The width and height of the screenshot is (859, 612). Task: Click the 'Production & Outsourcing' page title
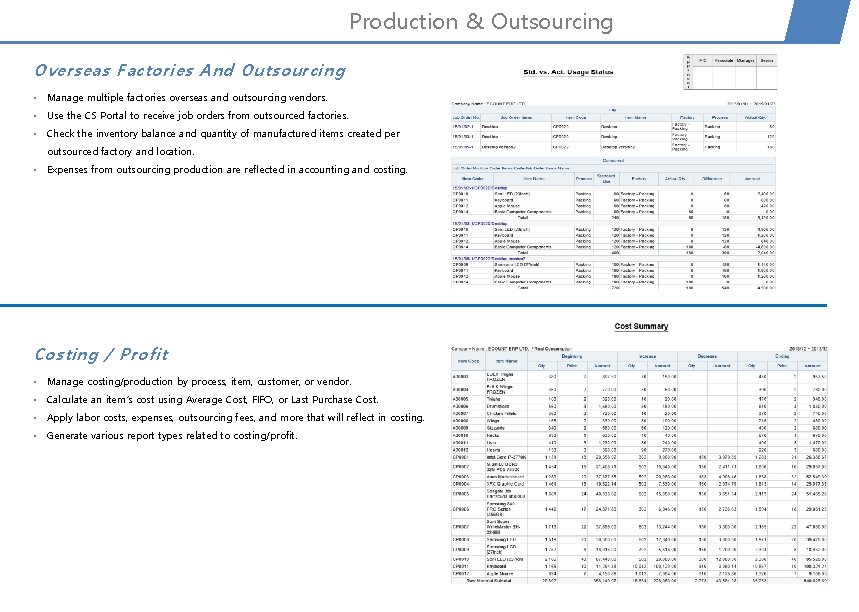click(x=481, y=22)
